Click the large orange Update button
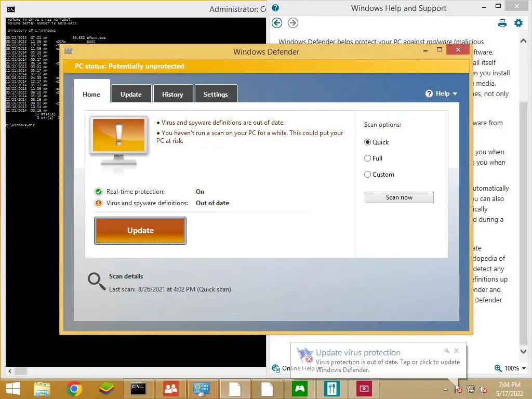The image size is (532, 399). tap(140, 231)
